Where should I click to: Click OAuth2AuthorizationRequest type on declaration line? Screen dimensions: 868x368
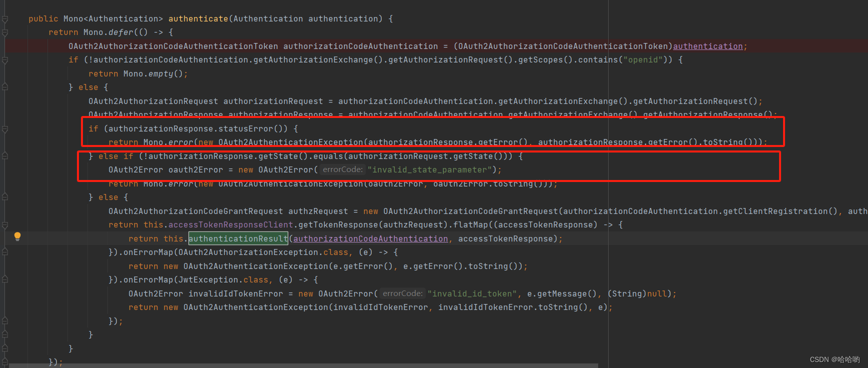click(153, 101)
